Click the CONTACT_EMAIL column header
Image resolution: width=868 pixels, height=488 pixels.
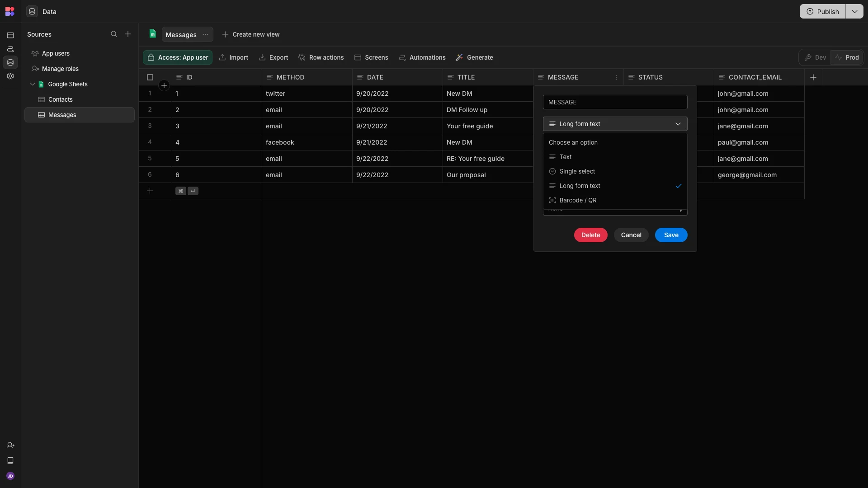point(759,77)
